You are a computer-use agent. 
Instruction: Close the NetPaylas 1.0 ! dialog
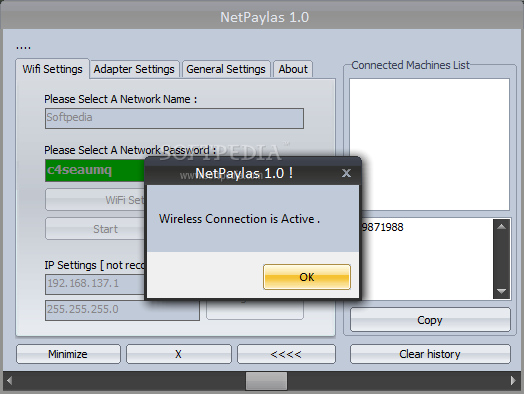click(x=347, y=173)
